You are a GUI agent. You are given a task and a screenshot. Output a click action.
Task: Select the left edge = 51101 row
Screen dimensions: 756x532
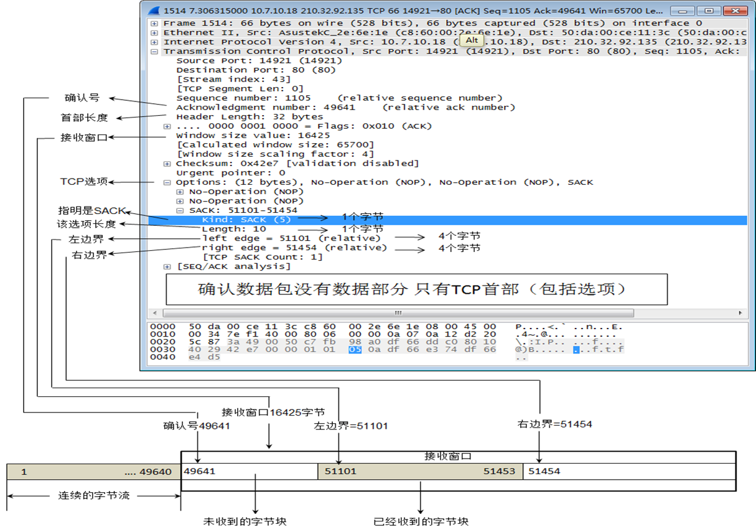click(291, 238)
